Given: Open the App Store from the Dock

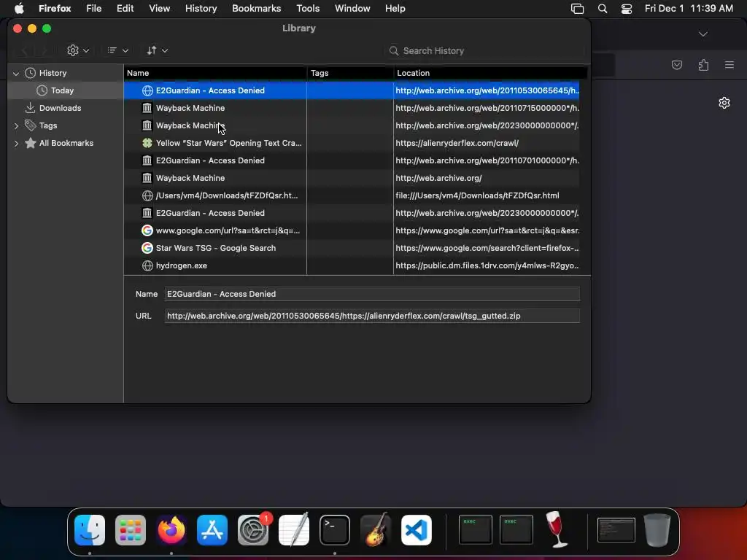Looking at the screenshot, I should 212,530.
